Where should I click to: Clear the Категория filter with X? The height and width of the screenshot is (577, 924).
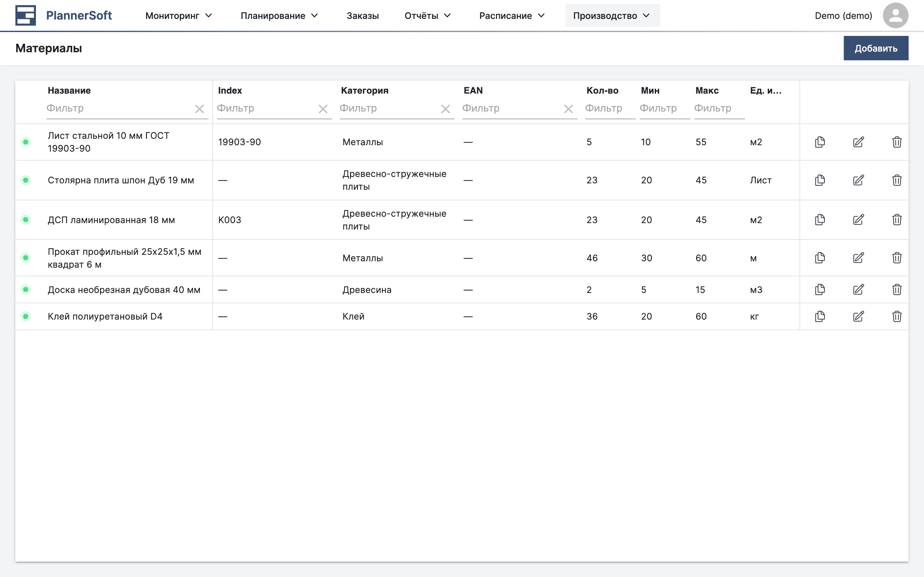445,109
